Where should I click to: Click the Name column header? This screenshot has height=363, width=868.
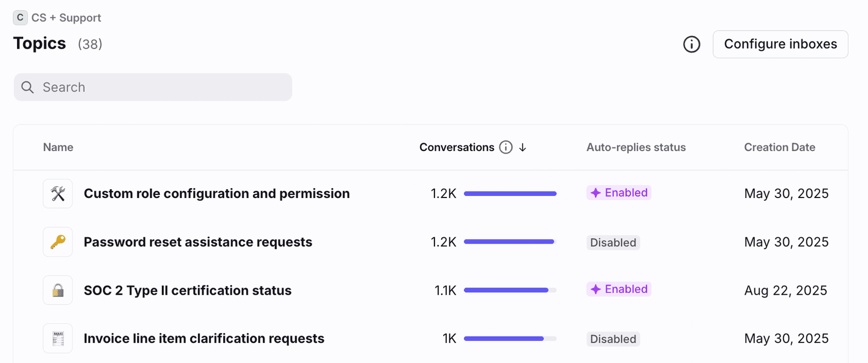58,147
